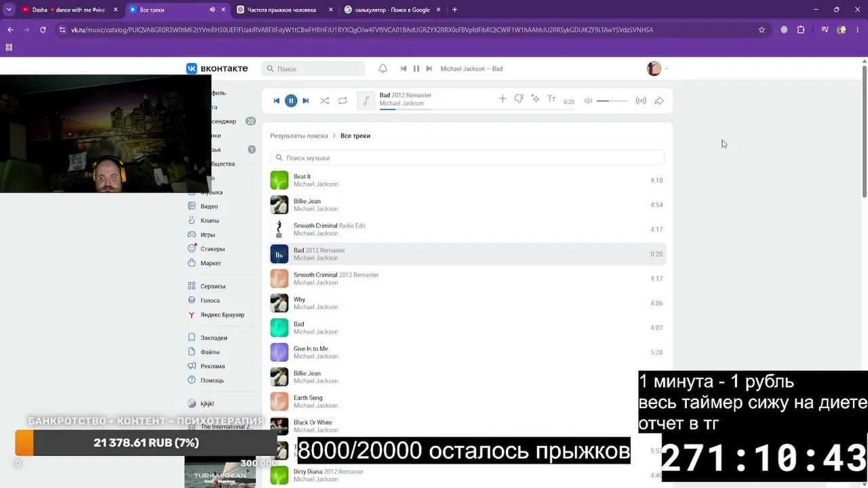This screenshot has width=868, height=488.
Task: Open the Видео section in sidebar
Action: [209, 206]
